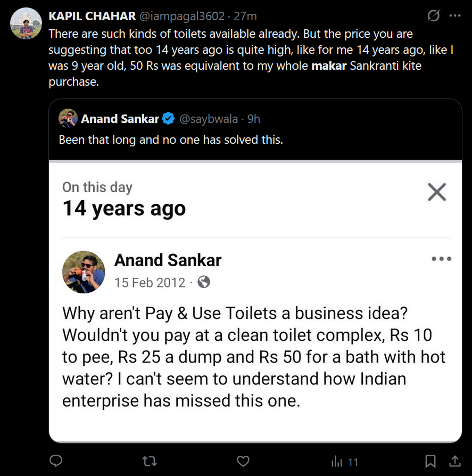Click the Reply speech bubble icon
472x476 pixels.
[x=56, y=461]
